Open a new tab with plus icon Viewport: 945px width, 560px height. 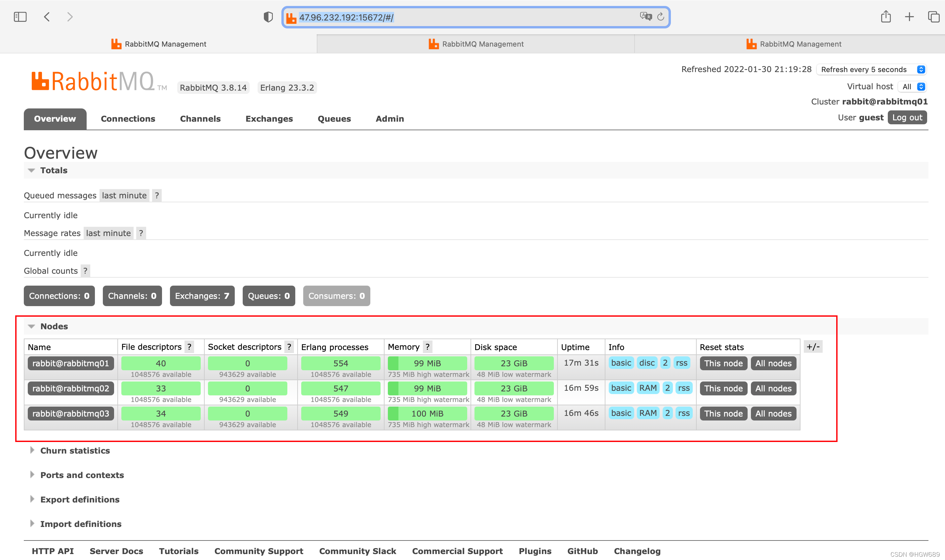pos(910,17)
